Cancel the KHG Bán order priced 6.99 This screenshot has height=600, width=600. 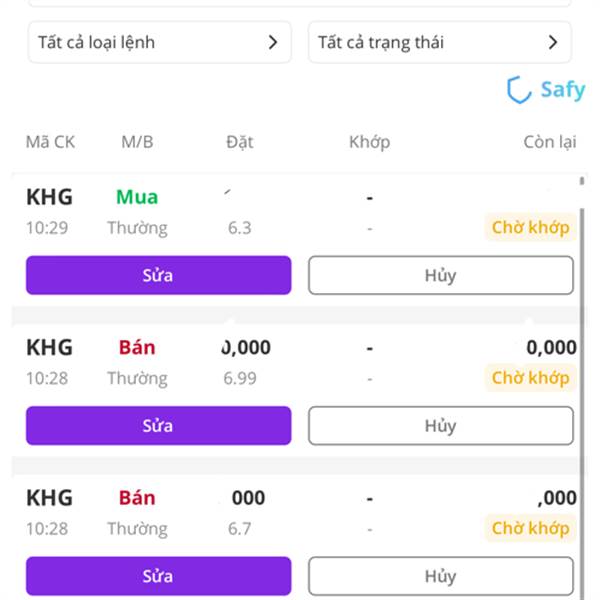pyautogui.click(x=441, y=426)
